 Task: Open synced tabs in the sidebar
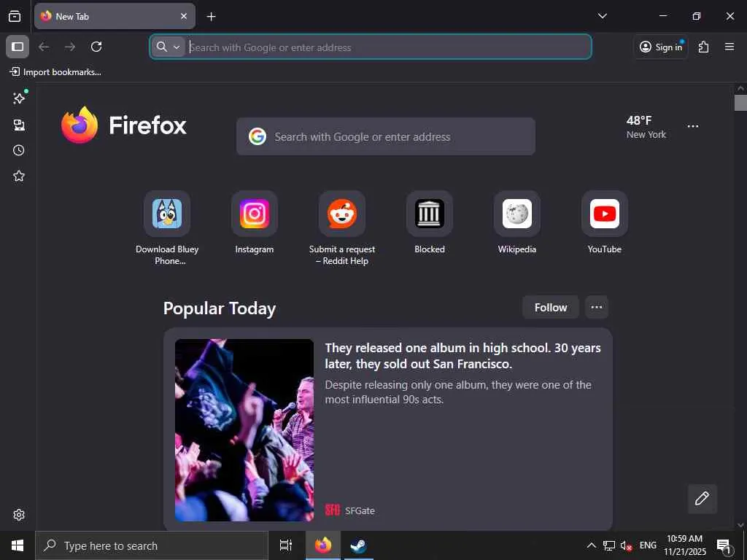pyautogui.click(x=19, y=125)
